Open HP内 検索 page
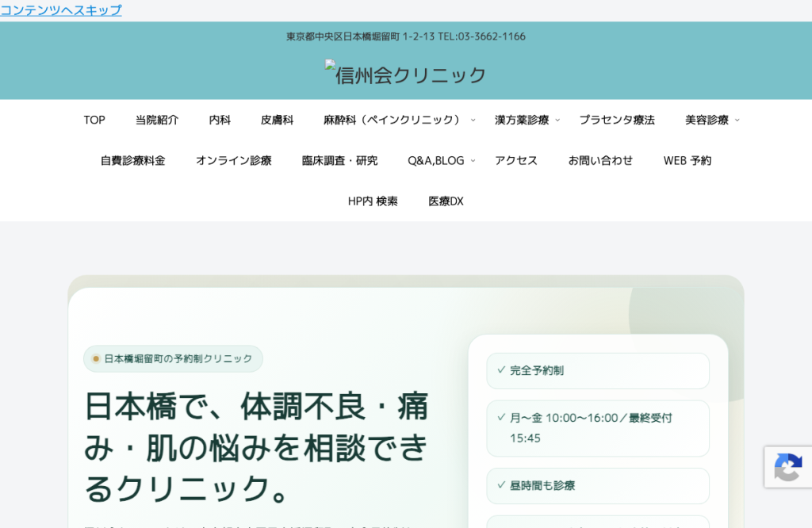Screen dimensions: 812x528 point(373,201)
